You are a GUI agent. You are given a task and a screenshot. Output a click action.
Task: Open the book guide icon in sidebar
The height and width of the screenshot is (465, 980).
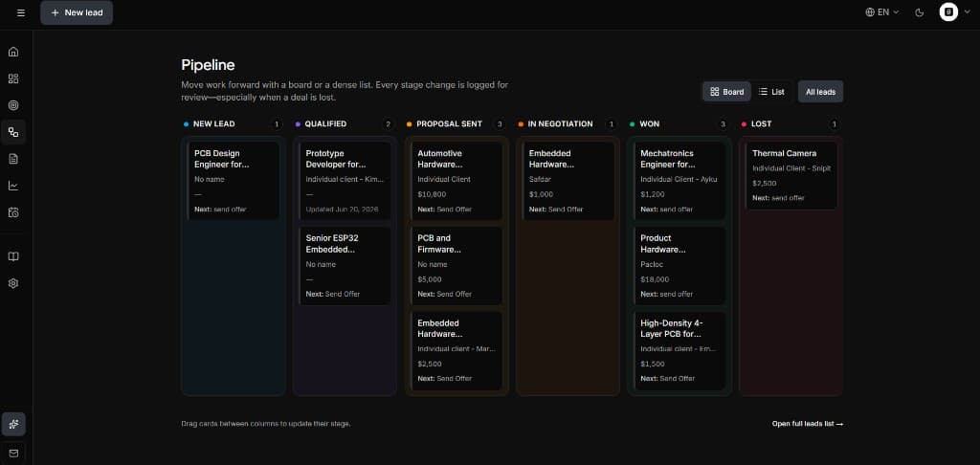point(13,256)
